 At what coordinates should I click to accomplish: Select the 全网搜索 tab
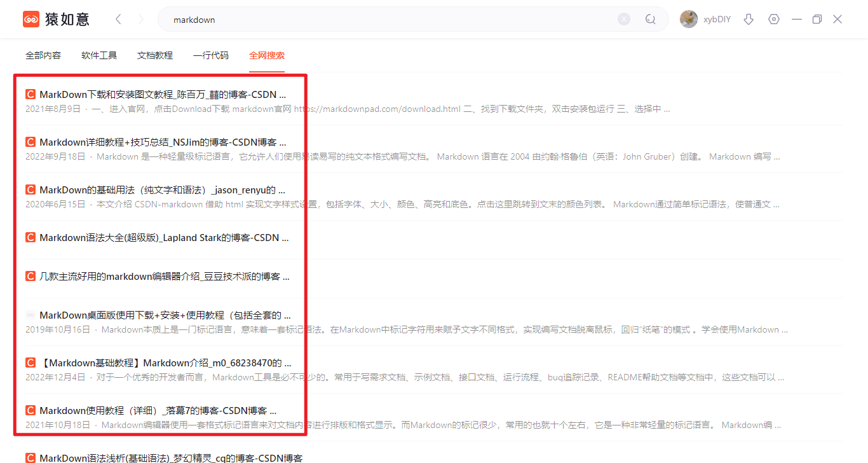click(267, 55)
